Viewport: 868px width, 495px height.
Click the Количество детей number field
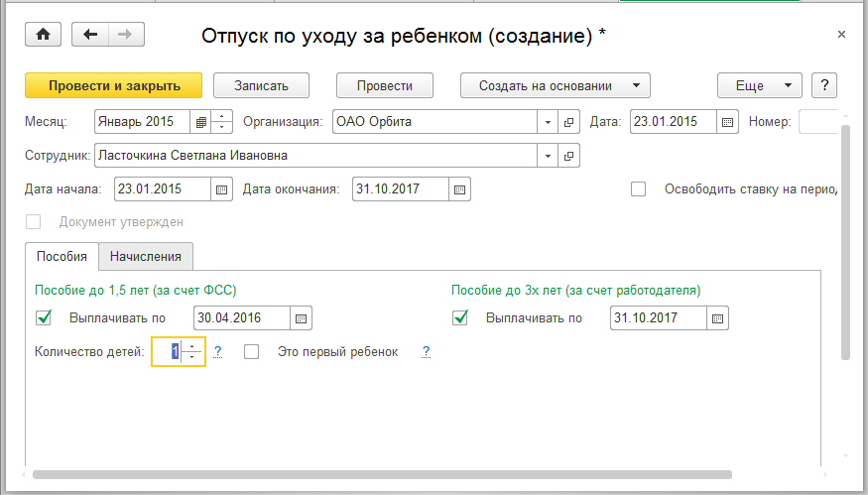[x=168, y=351]
